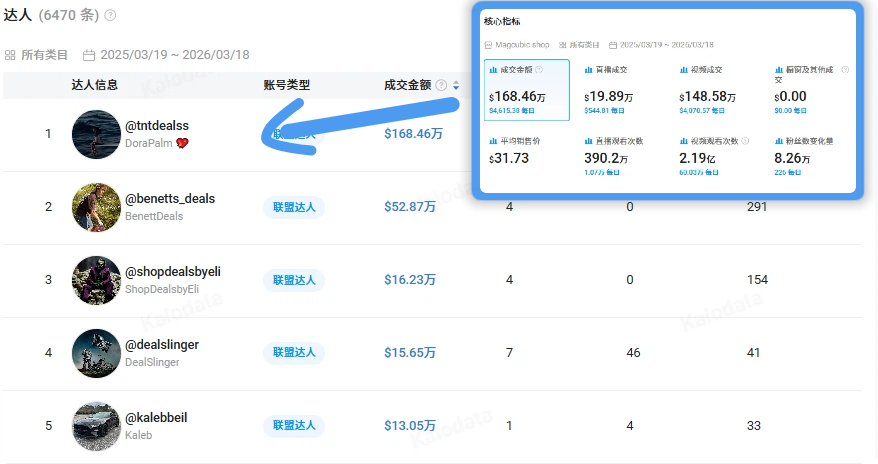Click the $52.87万 amount for @benetts_deals

tap(410, 207)
